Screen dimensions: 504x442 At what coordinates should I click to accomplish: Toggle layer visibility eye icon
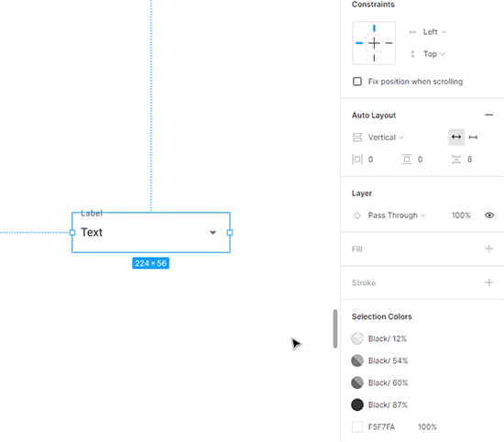[x=489, y=215]
